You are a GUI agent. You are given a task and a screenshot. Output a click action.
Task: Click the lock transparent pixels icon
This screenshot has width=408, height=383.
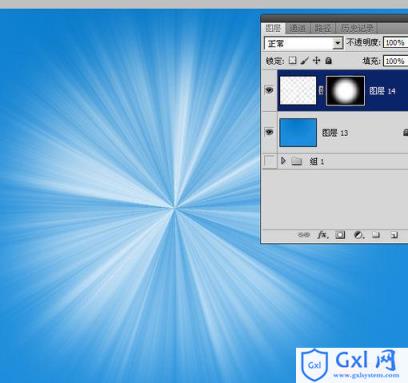tap(292, 60)
